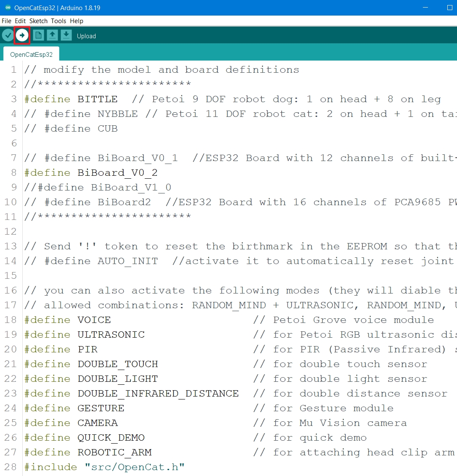Viewport: 457px width, 476px height.
Task: Click the CAMERA define on line 25
Action: 98,423
